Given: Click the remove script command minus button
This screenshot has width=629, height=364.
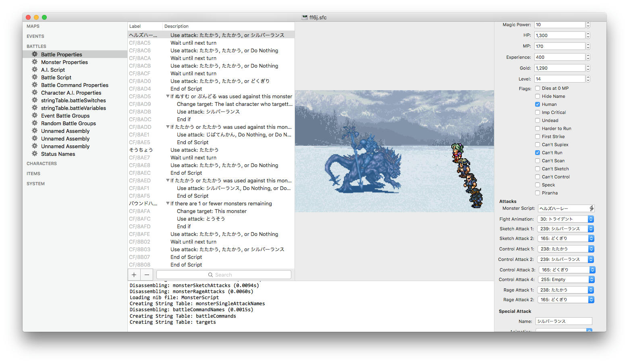Looking at the screenshot, I should pos(147,275).
